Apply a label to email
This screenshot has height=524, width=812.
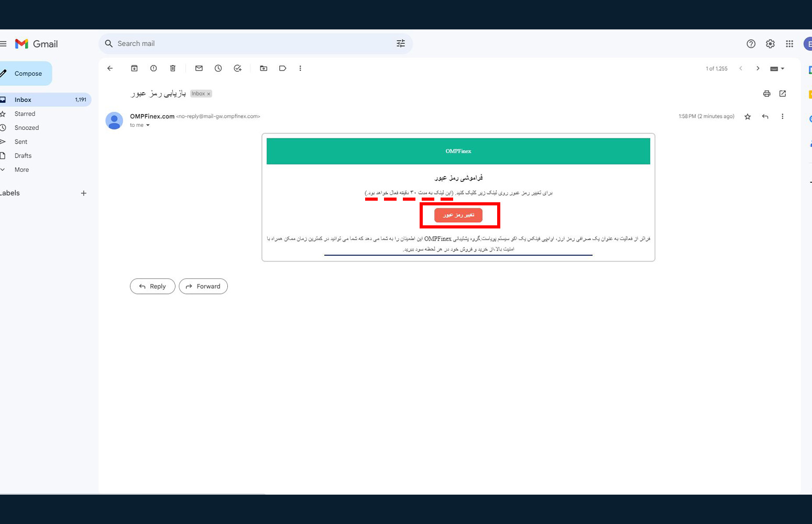[x=283, y=68]
